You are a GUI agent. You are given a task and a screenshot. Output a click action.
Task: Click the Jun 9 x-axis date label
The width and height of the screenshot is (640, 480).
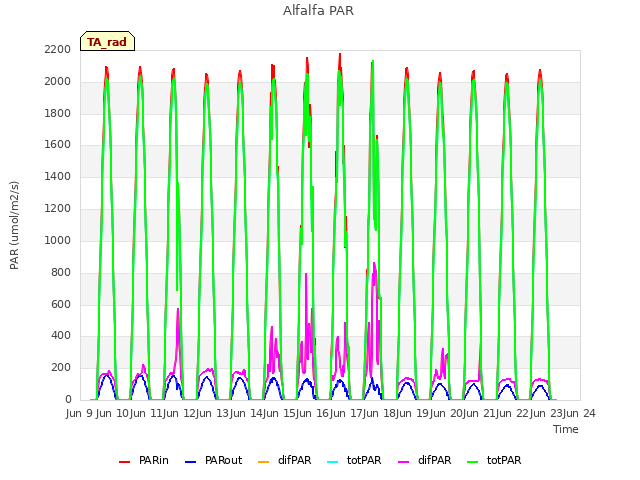point(80,413)
